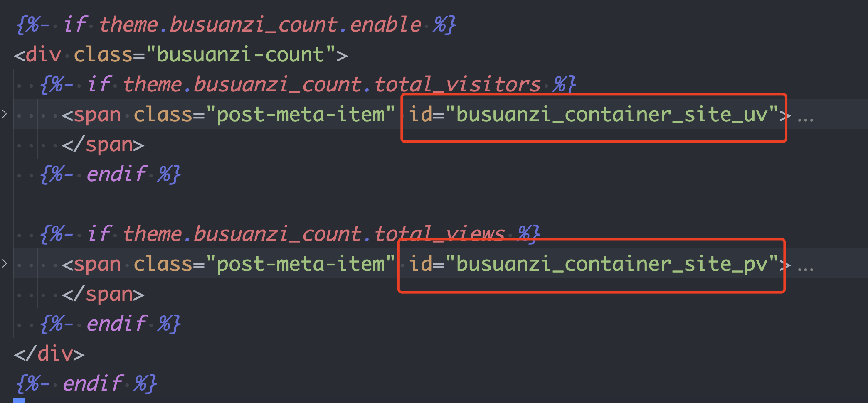Click the endif after total_views block
Image resolution: width=868 pixels, height=403 pixels.
click(110, 324)
